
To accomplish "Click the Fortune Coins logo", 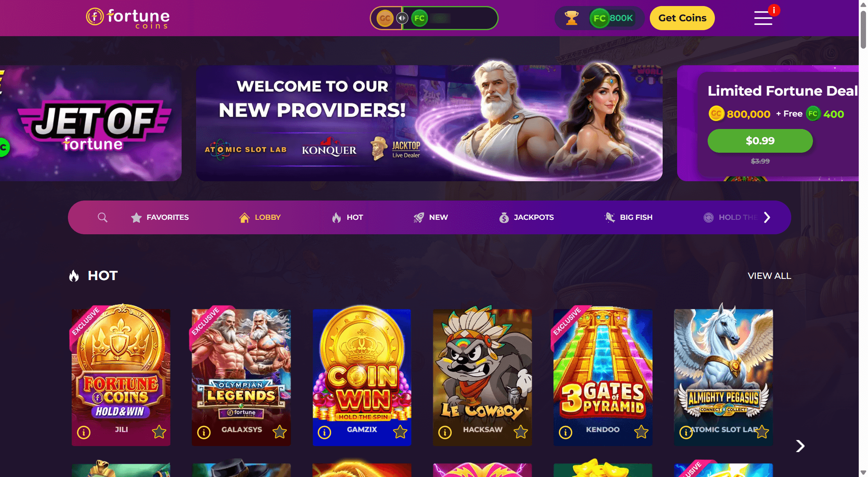I will click(x=128, y=18).
